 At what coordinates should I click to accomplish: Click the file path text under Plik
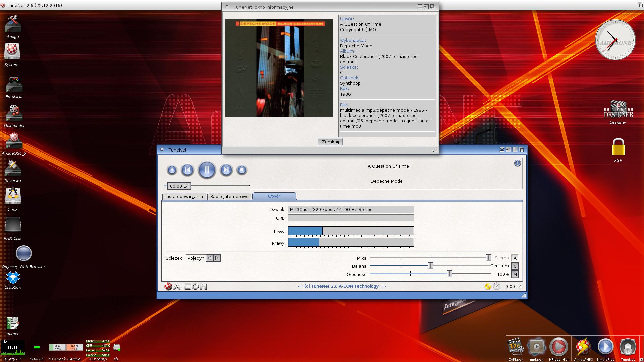pos(385,118)
